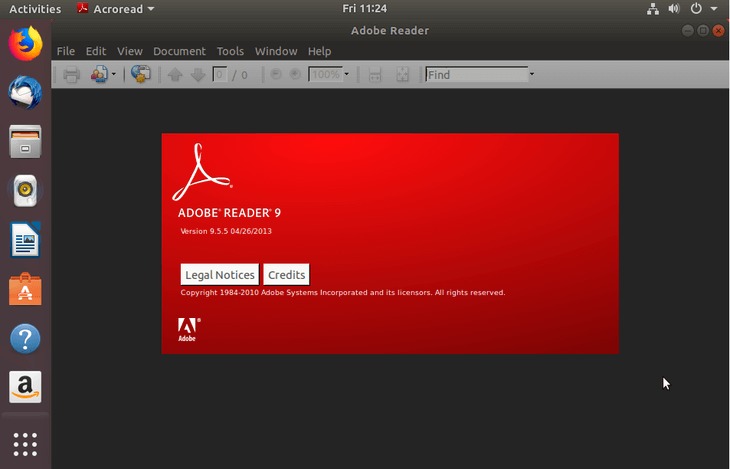Click the Fri 11:24 clock
This screenshot has width=730, height=469.
[x=365, y=8]
